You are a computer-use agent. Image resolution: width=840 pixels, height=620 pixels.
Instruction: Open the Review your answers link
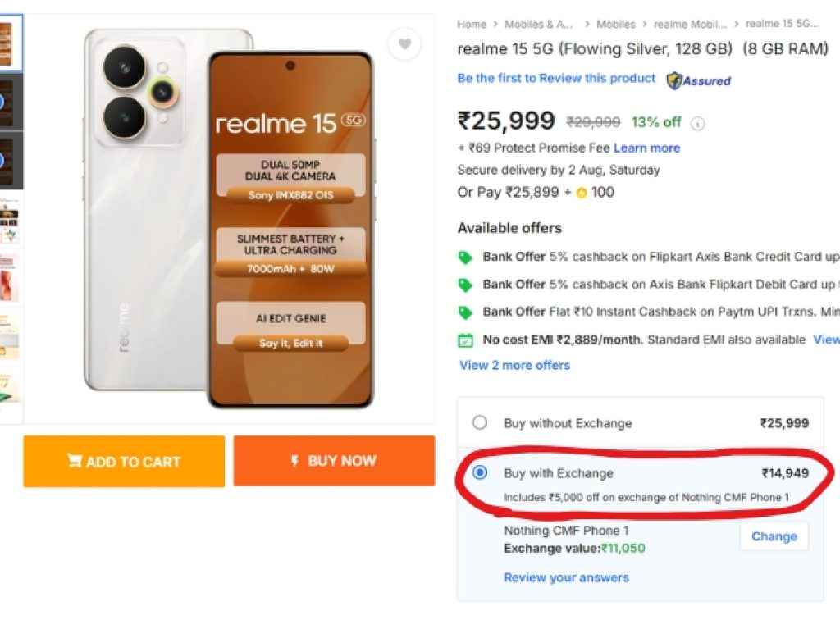(x=566, y=578)
